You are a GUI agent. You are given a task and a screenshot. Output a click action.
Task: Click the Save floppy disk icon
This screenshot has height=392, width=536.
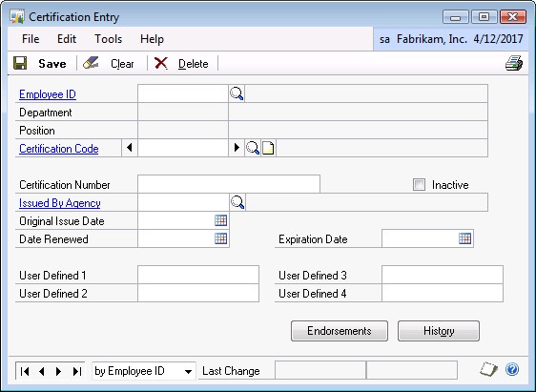[20, 63]
